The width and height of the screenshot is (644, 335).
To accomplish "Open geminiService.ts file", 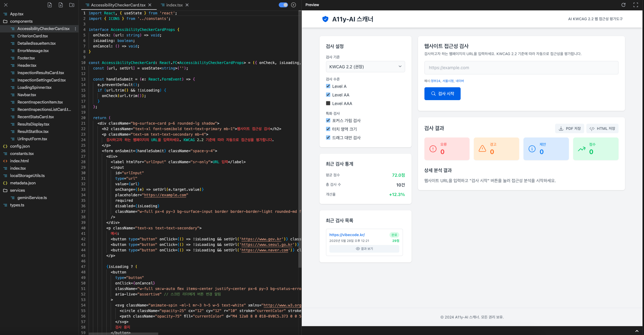I will [x=39, y=198].
